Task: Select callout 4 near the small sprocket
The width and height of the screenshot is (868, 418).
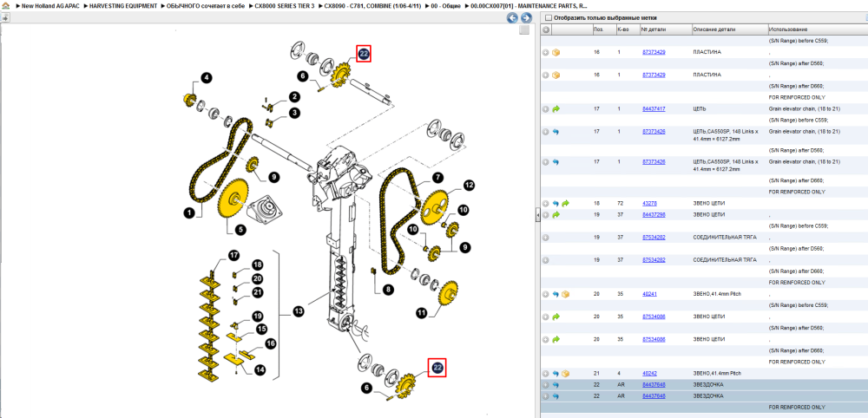Action: 206,78
